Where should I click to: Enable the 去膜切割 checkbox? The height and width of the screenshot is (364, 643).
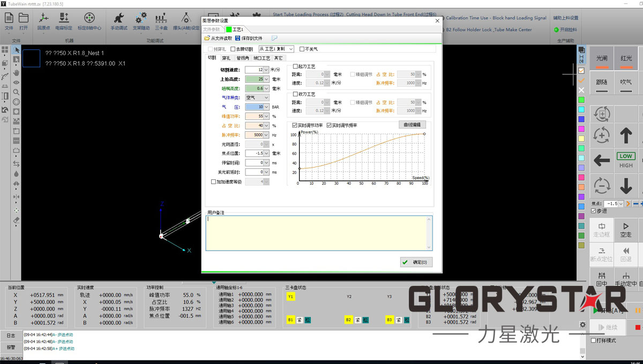pyautogui.click(x=233, y=49)
